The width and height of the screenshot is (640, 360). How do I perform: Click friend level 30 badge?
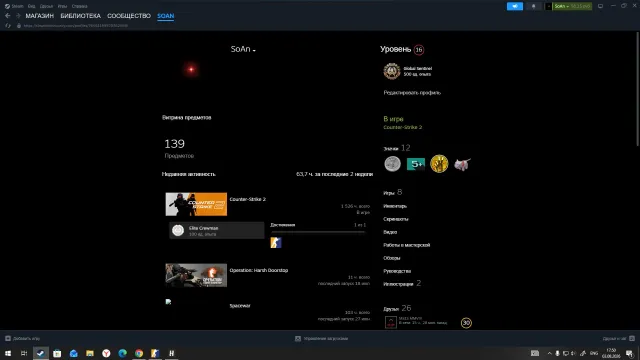coord(466,323)
